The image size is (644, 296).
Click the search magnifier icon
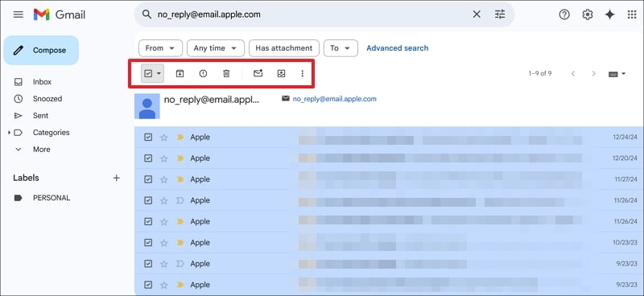(147, 14)
